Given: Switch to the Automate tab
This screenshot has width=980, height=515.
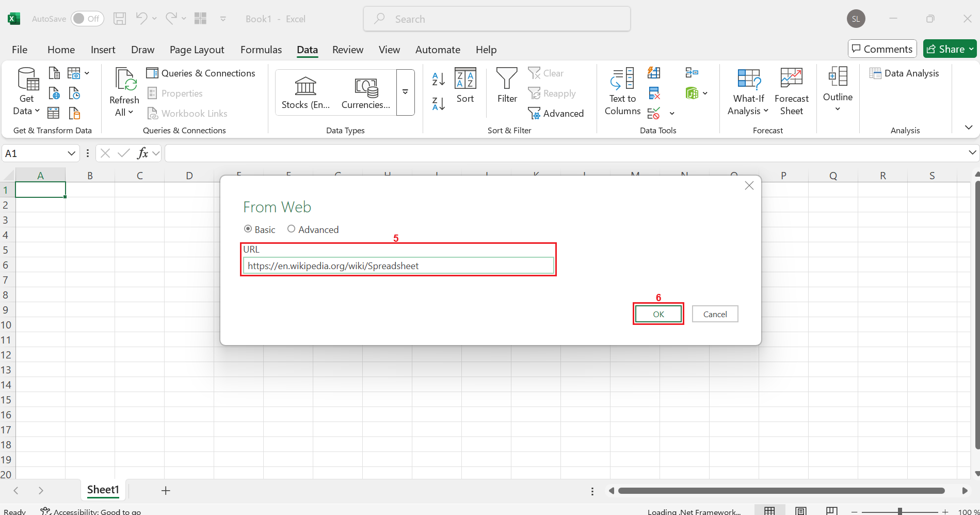Looking at the screenshot, I should [x=438, y=50].
